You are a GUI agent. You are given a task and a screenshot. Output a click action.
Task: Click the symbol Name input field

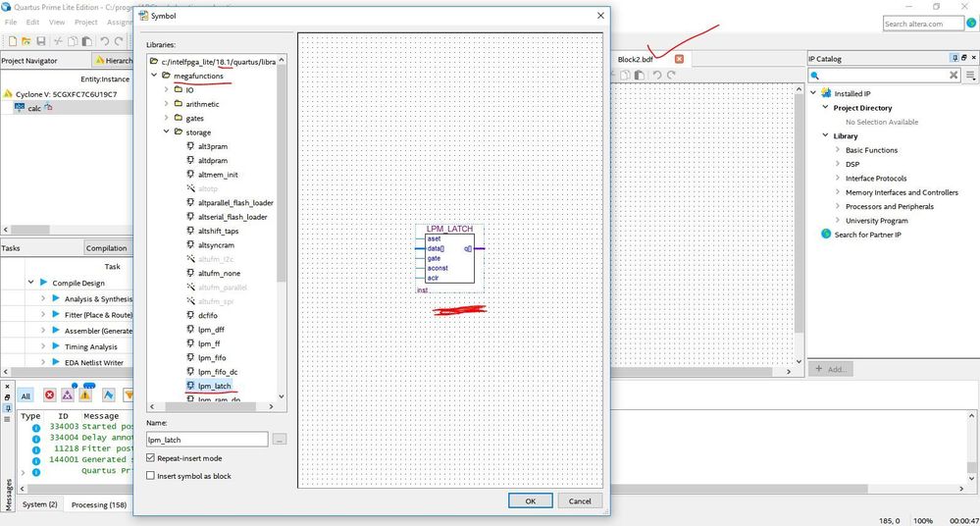pyautogui.click(x=207, y=440)
